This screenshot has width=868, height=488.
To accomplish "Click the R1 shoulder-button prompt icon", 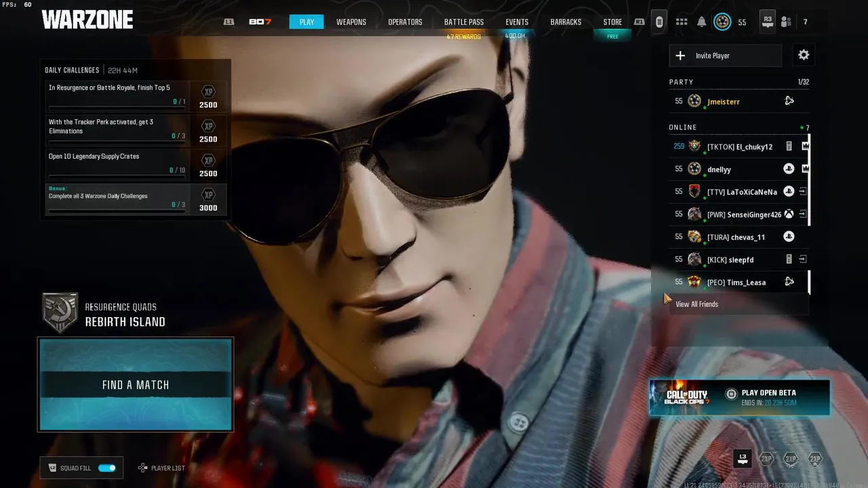I will 639,22.
